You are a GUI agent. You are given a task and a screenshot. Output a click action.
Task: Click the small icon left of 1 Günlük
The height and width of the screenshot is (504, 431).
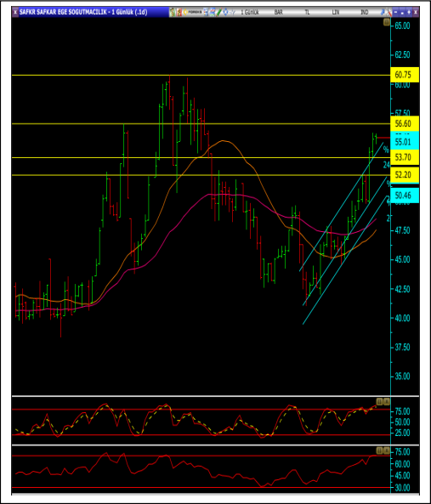(233, 12)
